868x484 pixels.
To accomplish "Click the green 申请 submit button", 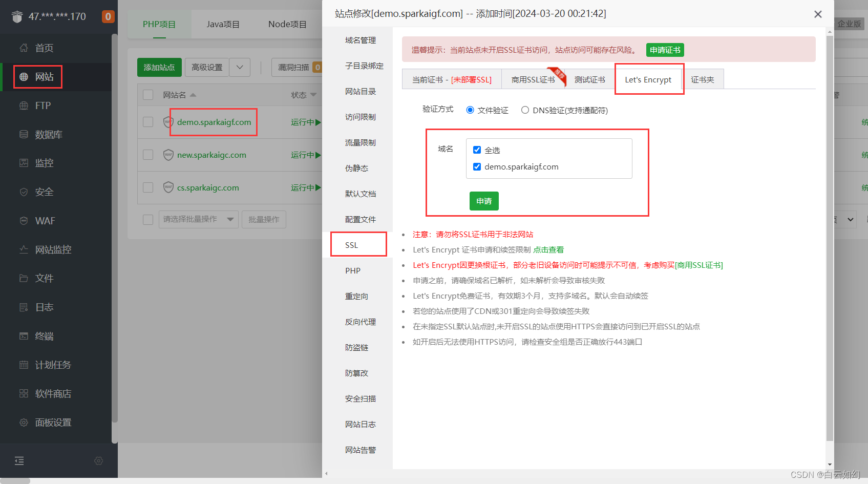I will [x=484, y=201].
